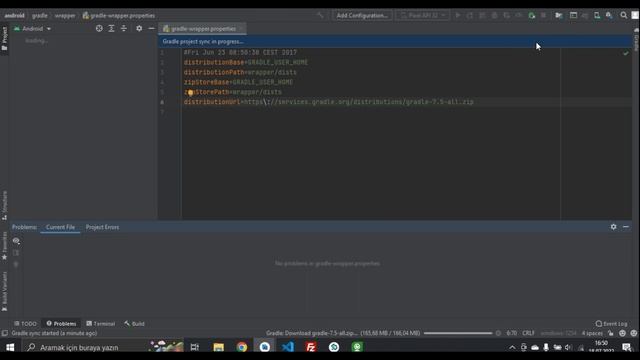Click Add Configuration button
Image resolution: width=640 pixels, height=360 pixels.
point(362,16)
